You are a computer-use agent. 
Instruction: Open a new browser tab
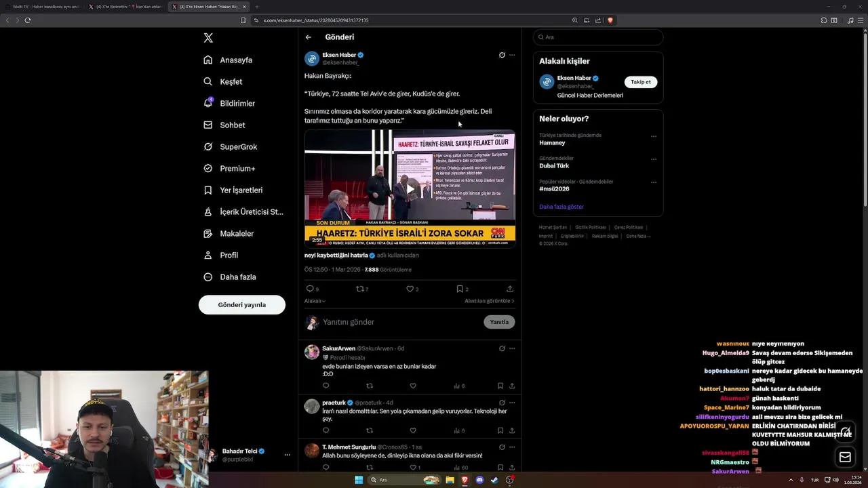[x=256, y=7]
